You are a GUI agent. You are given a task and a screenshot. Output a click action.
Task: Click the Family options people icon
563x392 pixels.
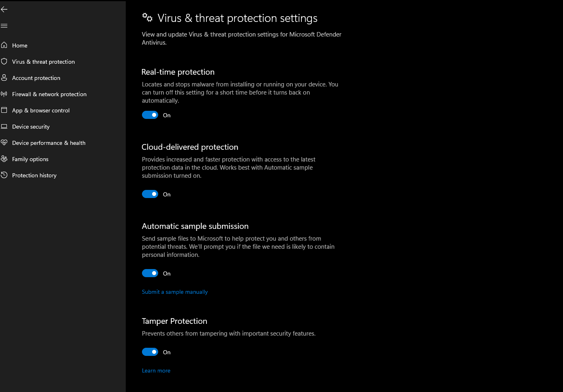click(4, 159)
